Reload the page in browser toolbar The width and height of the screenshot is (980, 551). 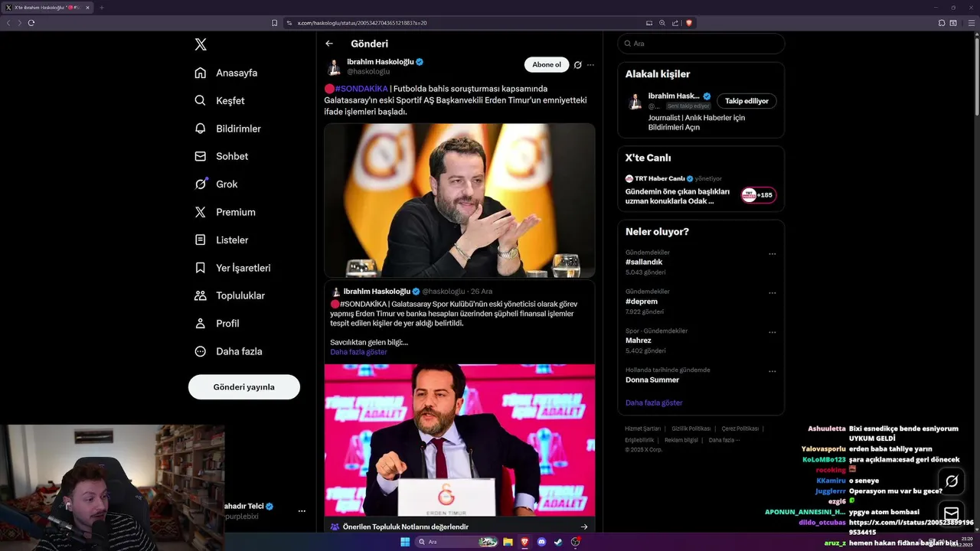pos(31,23)
